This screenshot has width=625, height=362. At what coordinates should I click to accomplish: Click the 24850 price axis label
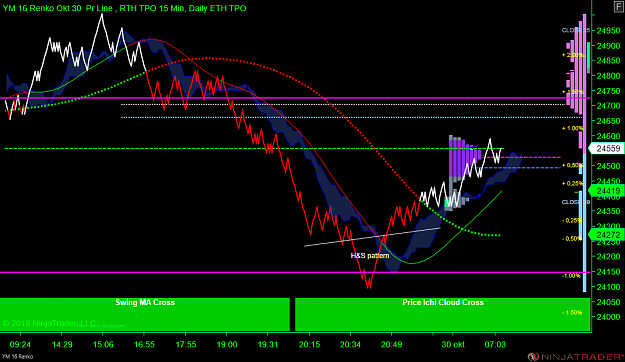(x=608, y=61)
